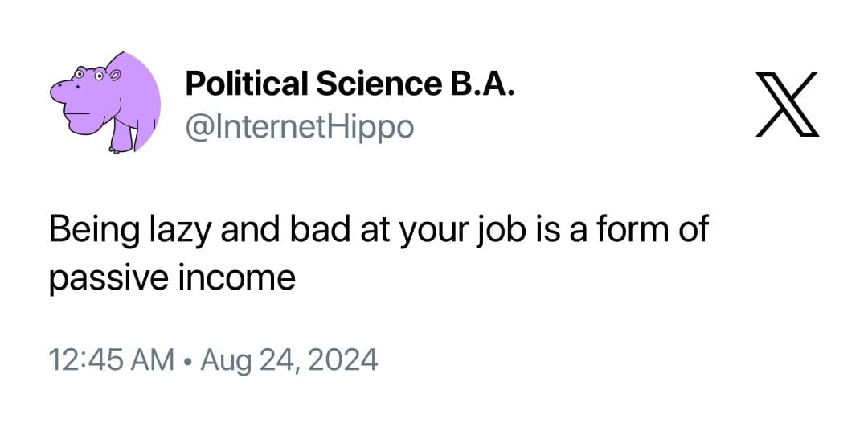The height and width of the screenshot is (423, 868).
Task: Click the dot separator between time and date
Action: (x=186, y=359)
